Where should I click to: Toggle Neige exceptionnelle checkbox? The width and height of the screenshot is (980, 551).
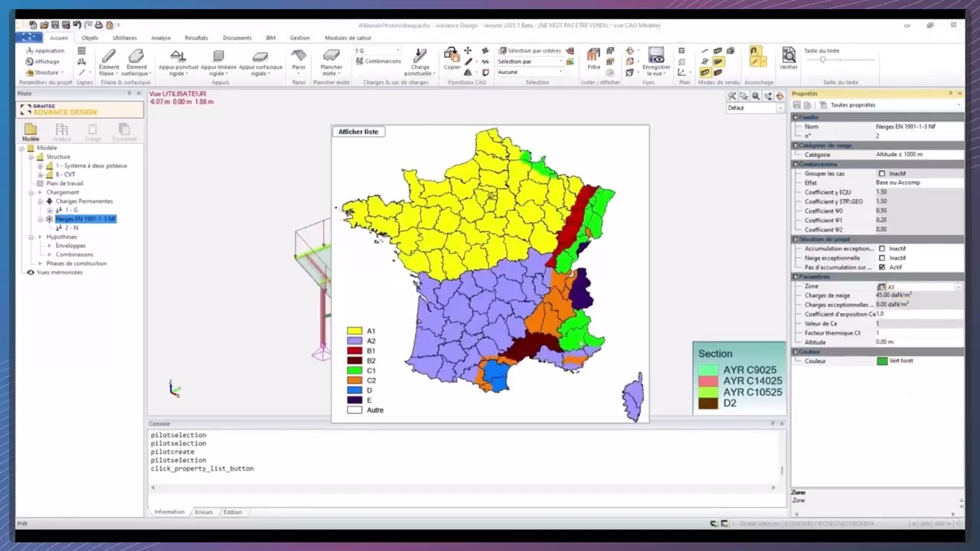coord(882,258)
